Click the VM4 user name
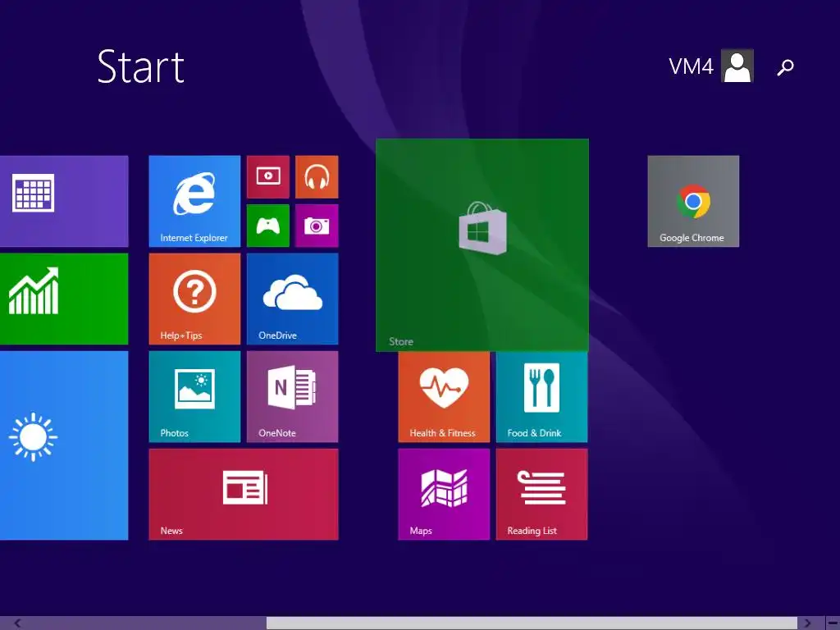Viewport: 840px width, 630px height. 691,66
